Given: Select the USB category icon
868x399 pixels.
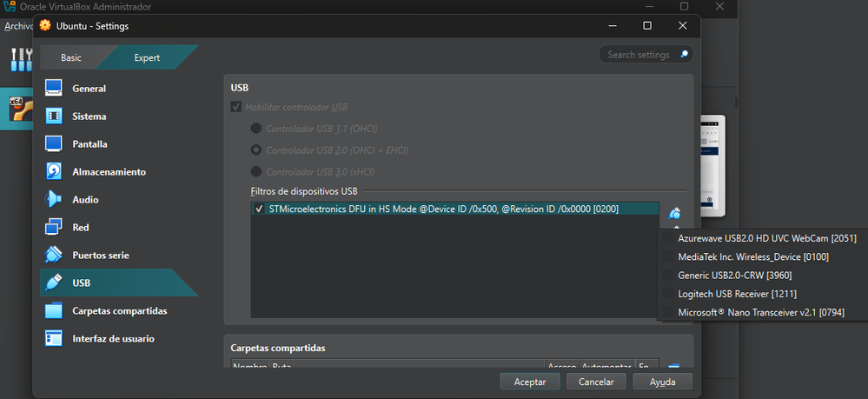Looking at the screenshot, I should coord(54,283).
